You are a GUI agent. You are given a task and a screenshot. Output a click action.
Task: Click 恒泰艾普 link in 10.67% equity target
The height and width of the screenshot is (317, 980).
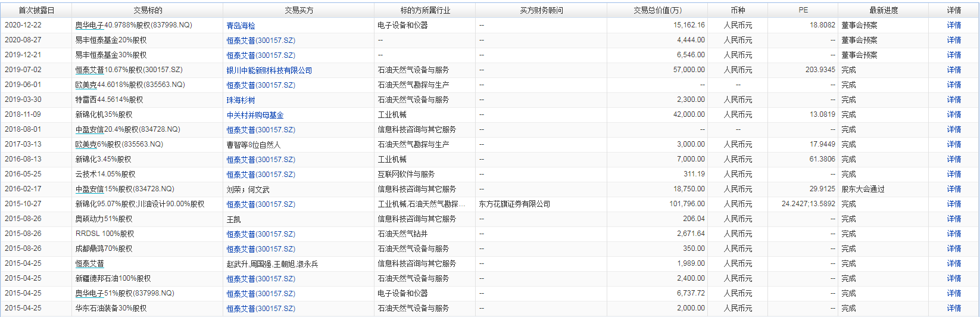89,70
